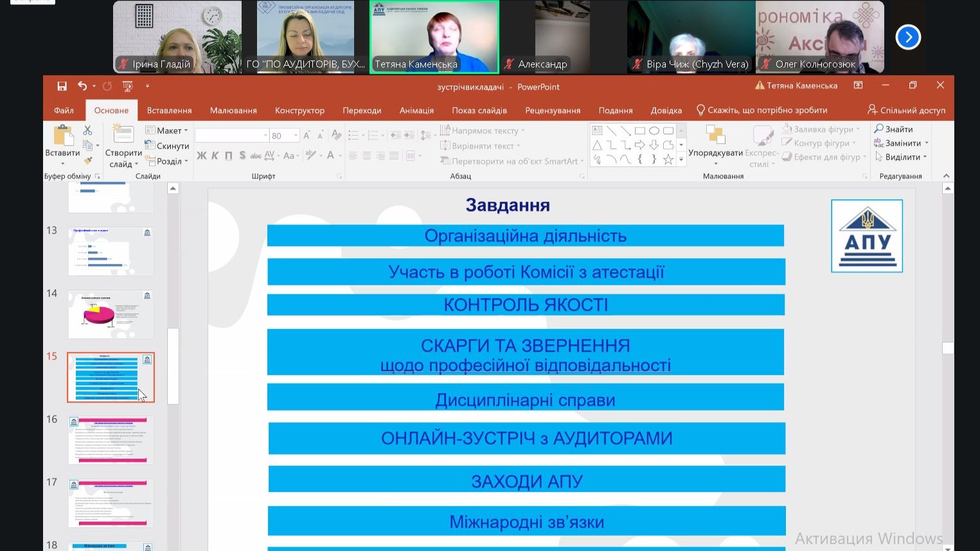Open the Макет layout dropdown
Viewport: 980px width, 551px height.
[168, 130]
